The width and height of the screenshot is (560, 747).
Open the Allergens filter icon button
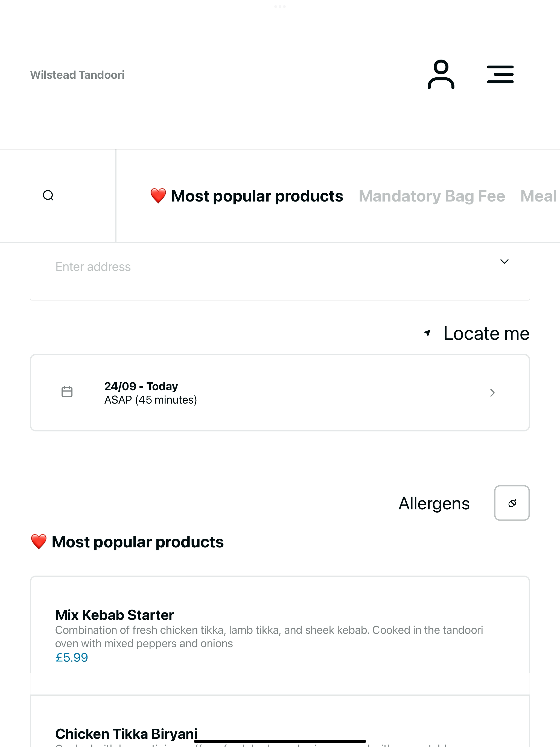512,503
